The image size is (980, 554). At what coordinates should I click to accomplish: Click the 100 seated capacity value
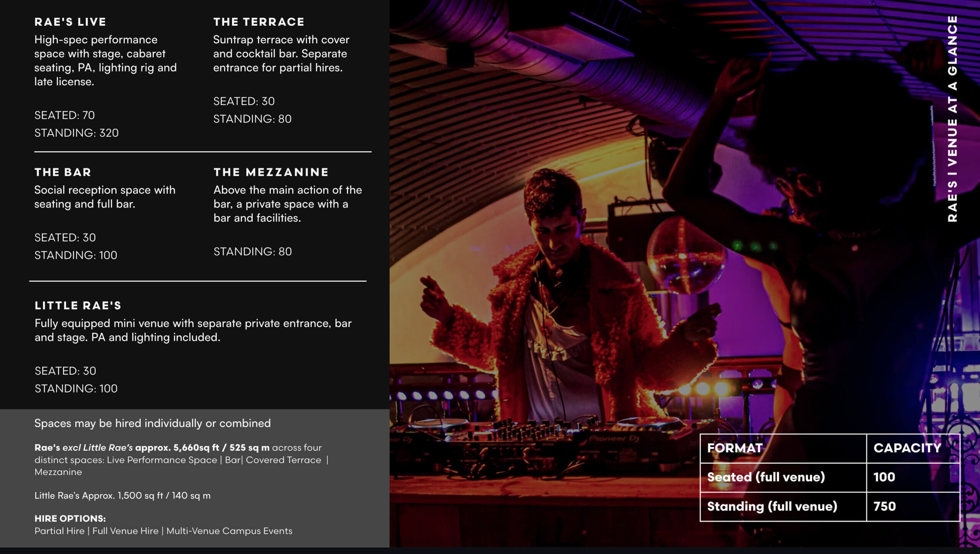(884, 477)
